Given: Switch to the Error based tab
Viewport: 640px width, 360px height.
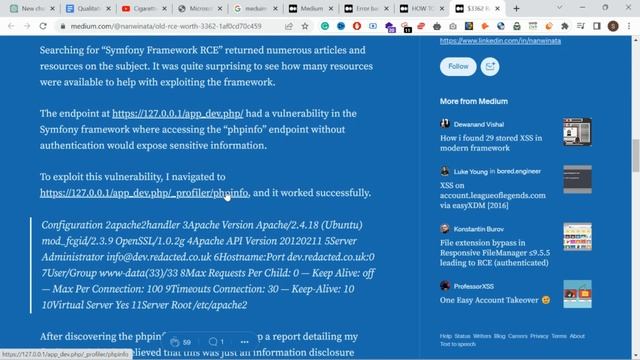Looking at the screenshot, I should coord(366,9).
